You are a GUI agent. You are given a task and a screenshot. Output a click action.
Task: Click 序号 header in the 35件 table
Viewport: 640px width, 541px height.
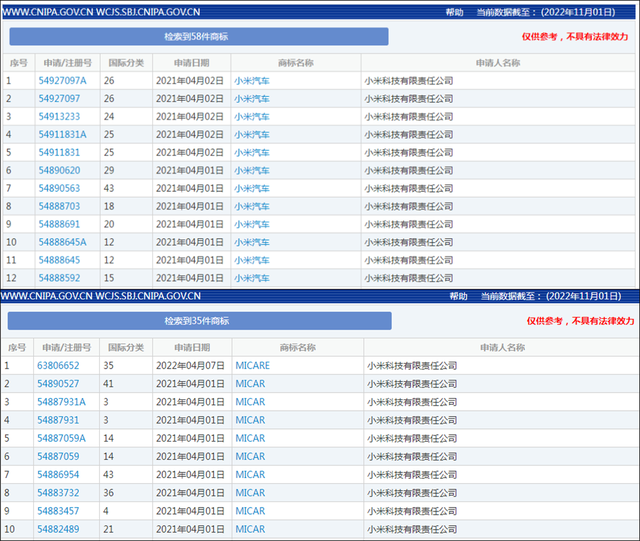(17, 347)
